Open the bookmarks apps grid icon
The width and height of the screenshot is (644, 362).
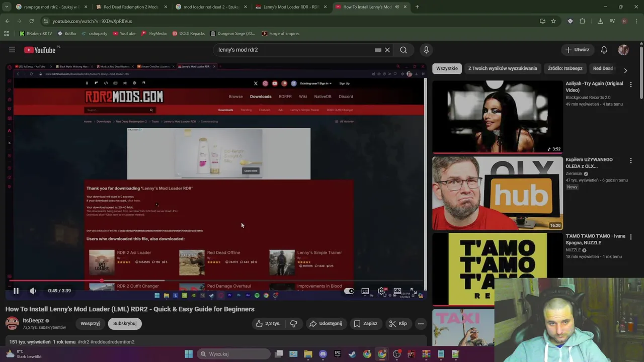point(7,34)
